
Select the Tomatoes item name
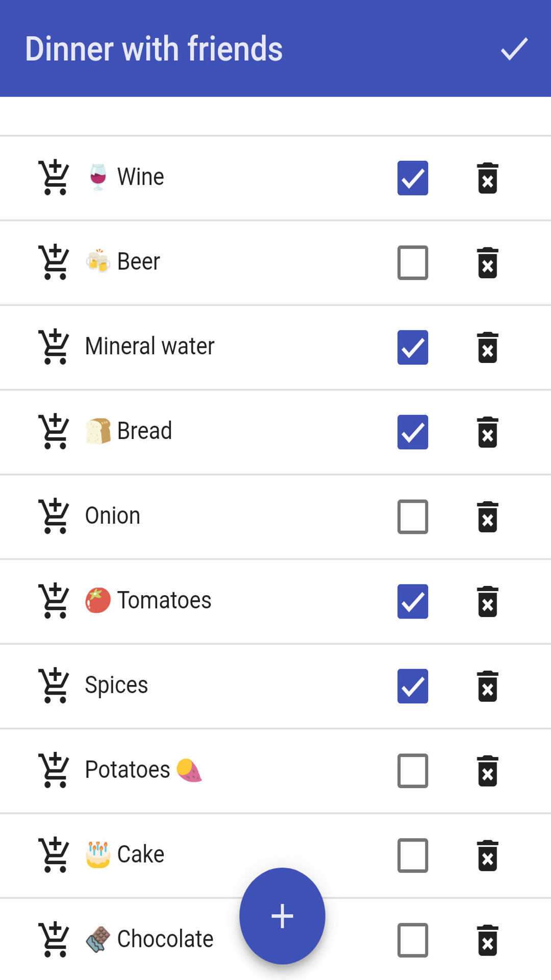click(x=164, y=600)
